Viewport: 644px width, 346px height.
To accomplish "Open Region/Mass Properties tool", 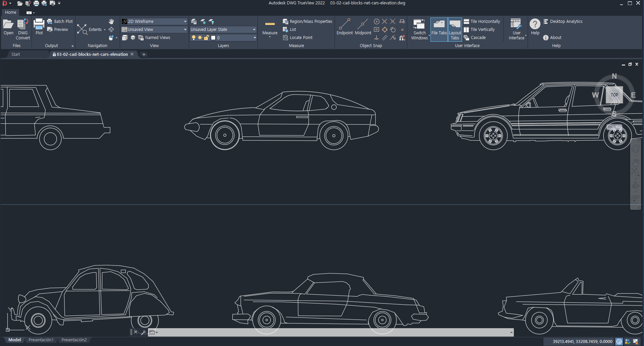I will (307, 21).
